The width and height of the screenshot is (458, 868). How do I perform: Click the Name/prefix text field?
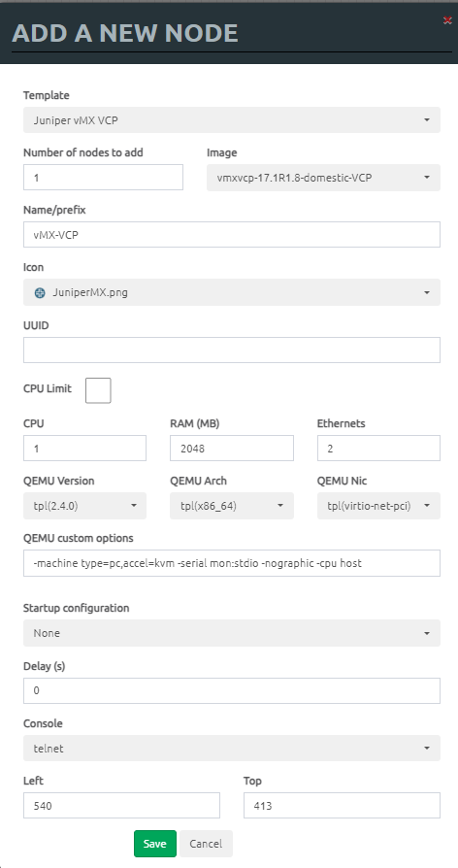coord(232,235)
